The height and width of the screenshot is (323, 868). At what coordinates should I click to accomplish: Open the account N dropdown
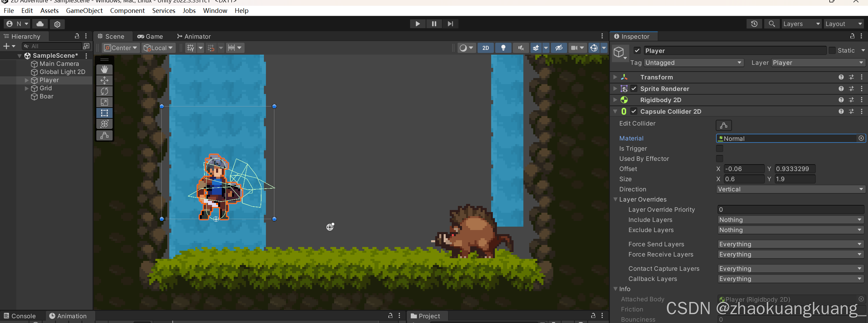click(x=17, y=24)
